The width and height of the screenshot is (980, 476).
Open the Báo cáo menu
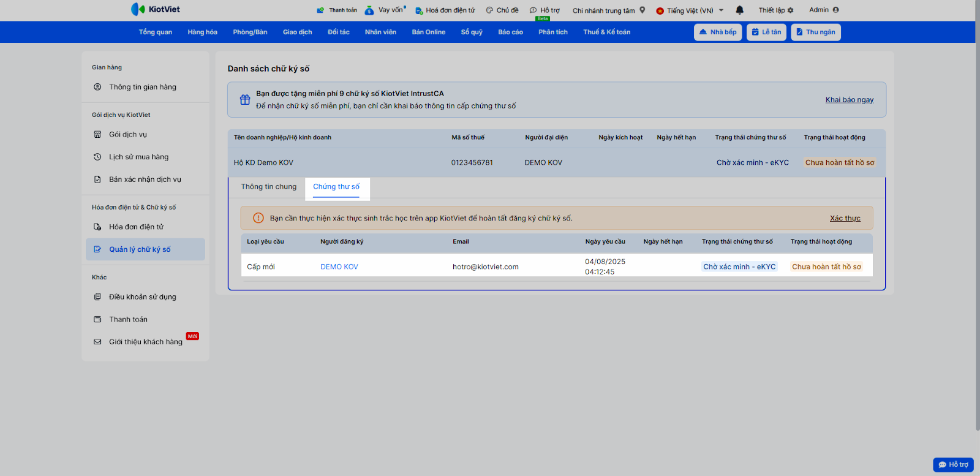click(510, 32)
